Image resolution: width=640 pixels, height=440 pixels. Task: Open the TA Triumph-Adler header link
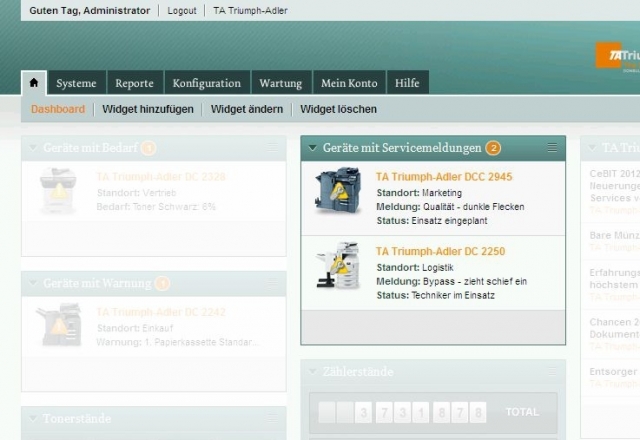click(250, 11)
